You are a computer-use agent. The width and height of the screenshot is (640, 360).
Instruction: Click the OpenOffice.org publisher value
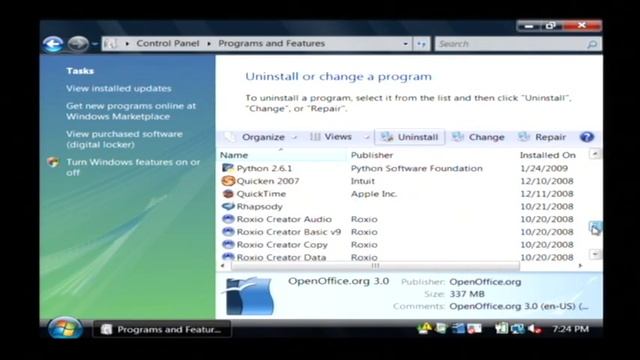(485, 282)
